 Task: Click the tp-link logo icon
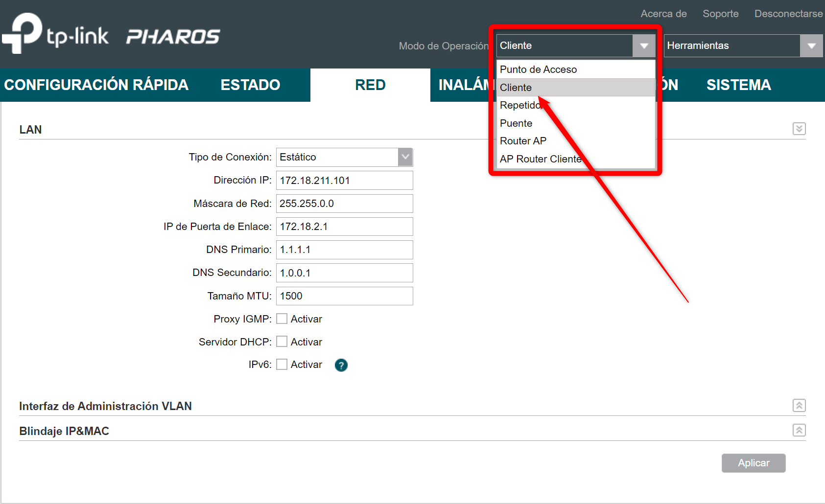click(x=22, y=33)
